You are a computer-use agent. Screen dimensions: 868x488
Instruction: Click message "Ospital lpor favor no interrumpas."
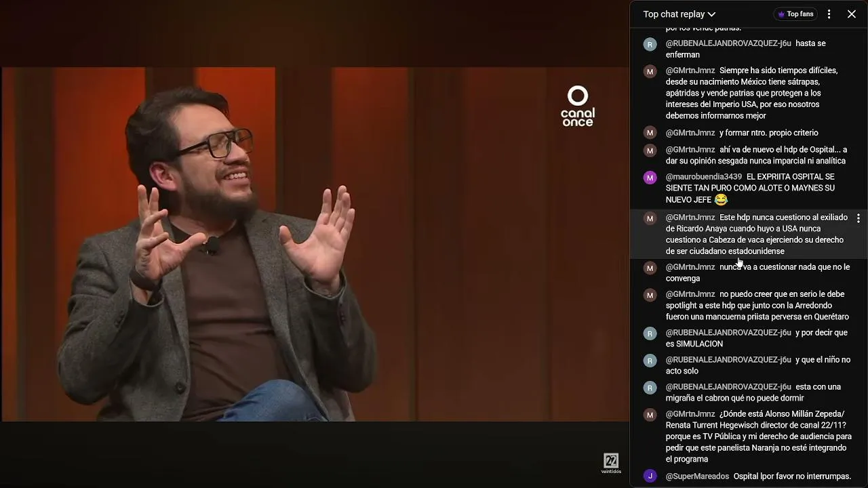point(792,476)
